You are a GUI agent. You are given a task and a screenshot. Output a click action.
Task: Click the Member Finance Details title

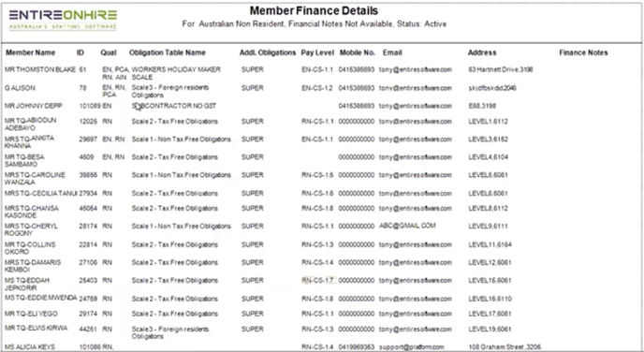pos(314,10)
